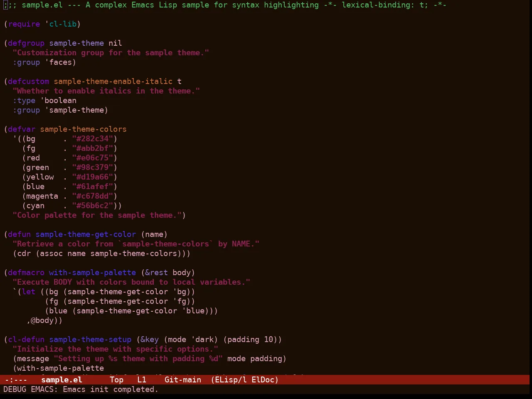Click the 'boolean' symbol
Viewport: 532px width, 399px height.
coord(61,101)
